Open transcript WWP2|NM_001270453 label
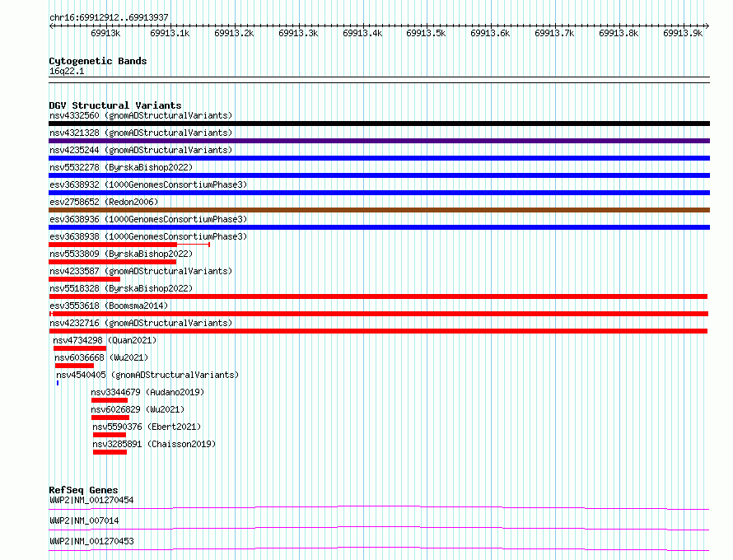The width and height of the screenshot is (733, 560). click(91, 541)
